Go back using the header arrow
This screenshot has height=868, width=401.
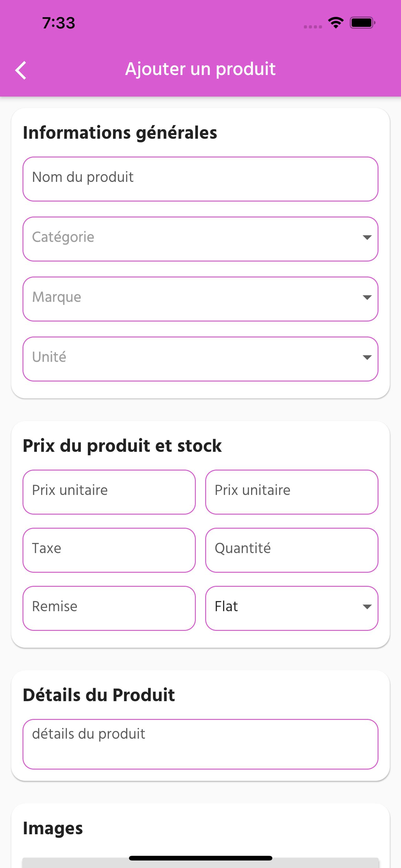21,70
